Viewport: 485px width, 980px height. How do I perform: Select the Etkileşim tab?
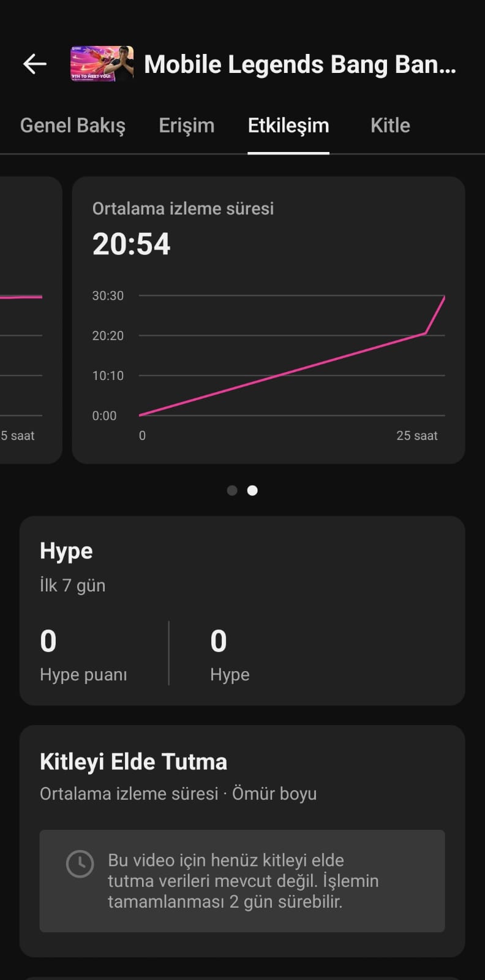pyautogui.click(x=288, y=126)
